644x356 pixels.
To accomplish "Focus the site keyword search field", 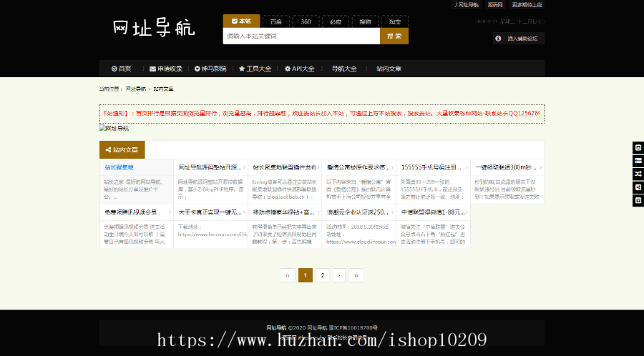I will [x=301, y=36].
